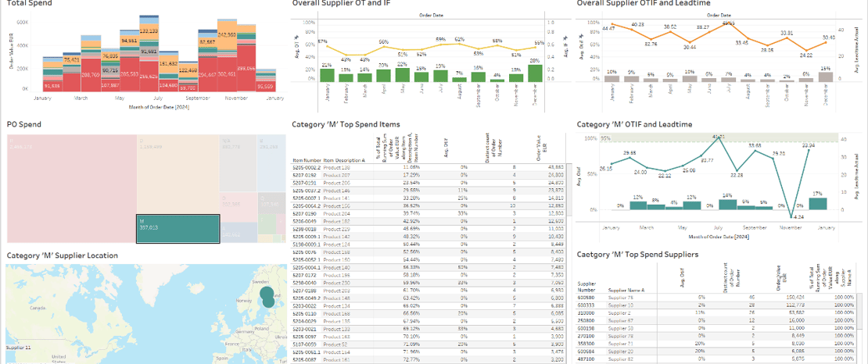Click supplier number 600333
The height and width of the screenshot is (364, 868).
click(x=586, y=305)
